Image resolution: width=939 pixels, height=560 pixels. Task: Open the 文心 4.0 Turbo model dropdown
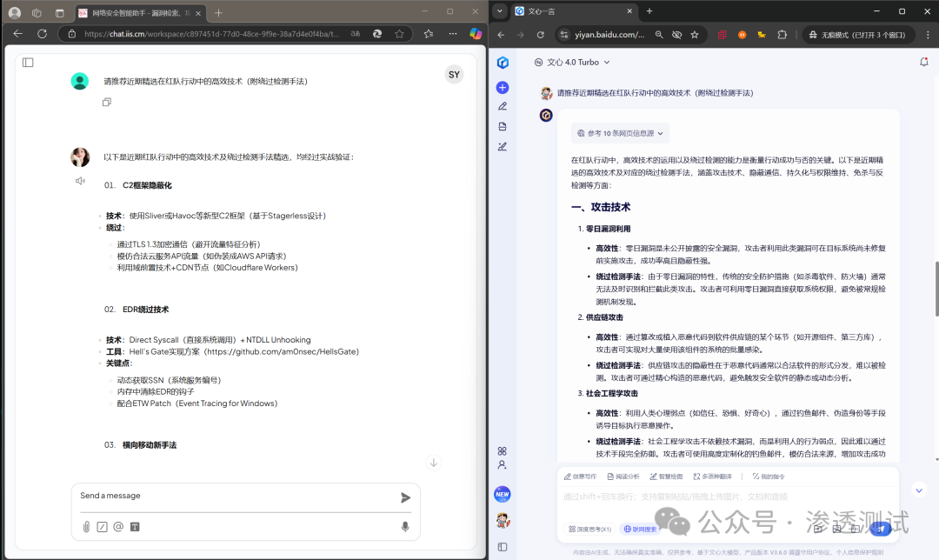(572, 63)
